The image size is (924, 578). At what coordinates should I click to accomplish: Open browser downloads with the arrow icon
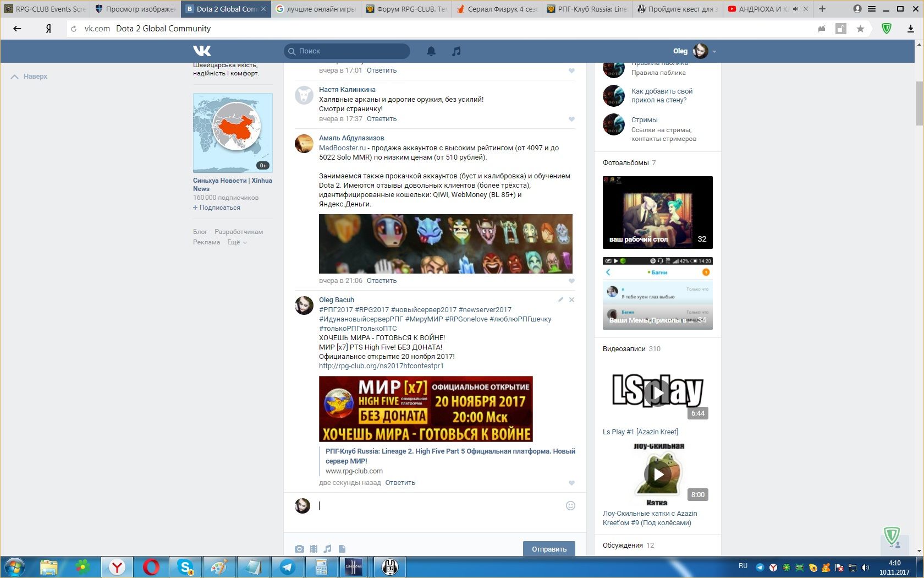911,29
